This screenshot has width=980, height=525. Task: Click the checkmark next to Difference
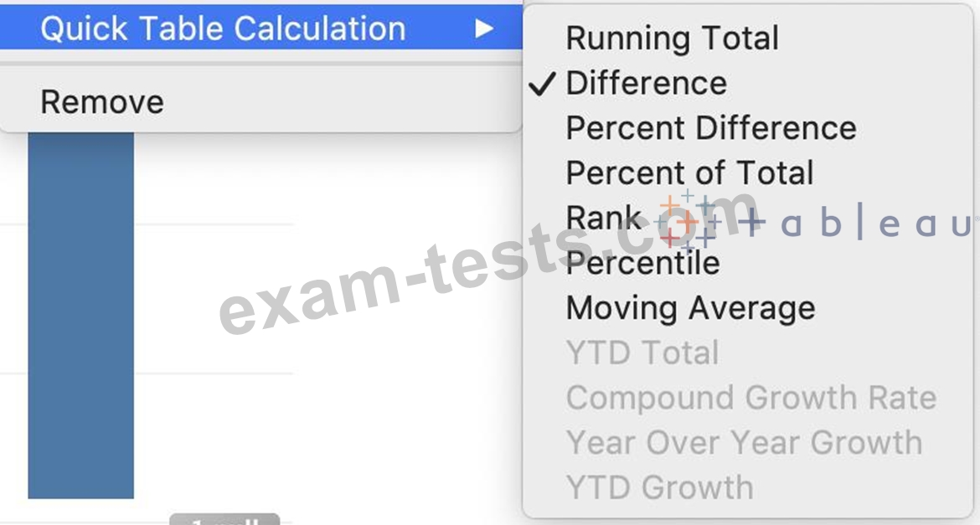[x=543, y=84]
